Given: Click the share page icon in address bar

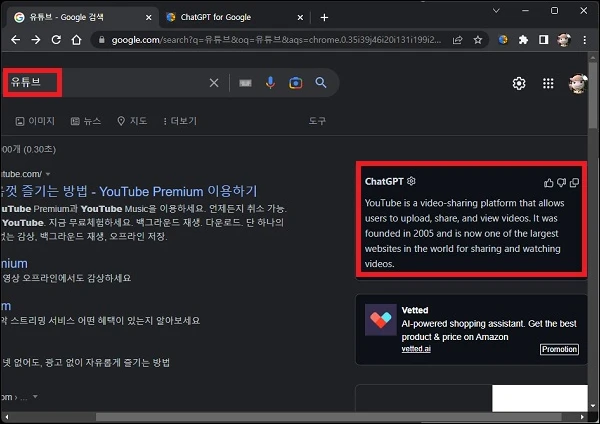Looking at the screenshot, I should coord(457,40).
